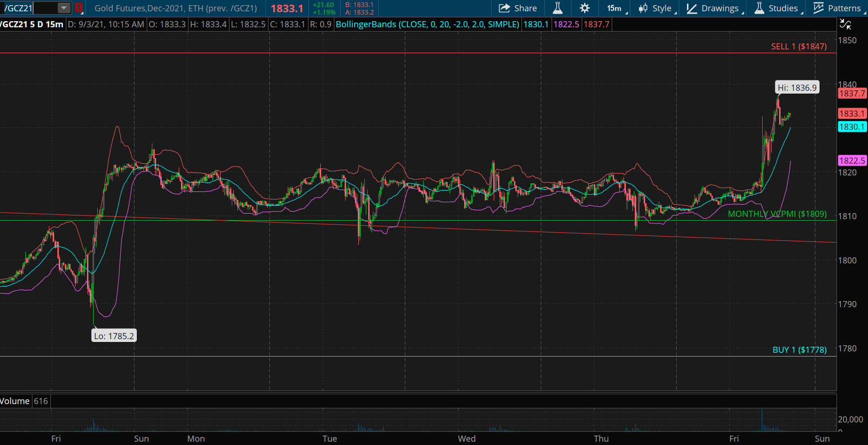This screenshot has width=868, height=445.
Task: Click the Mon time axis label
Action: (196, 438)
